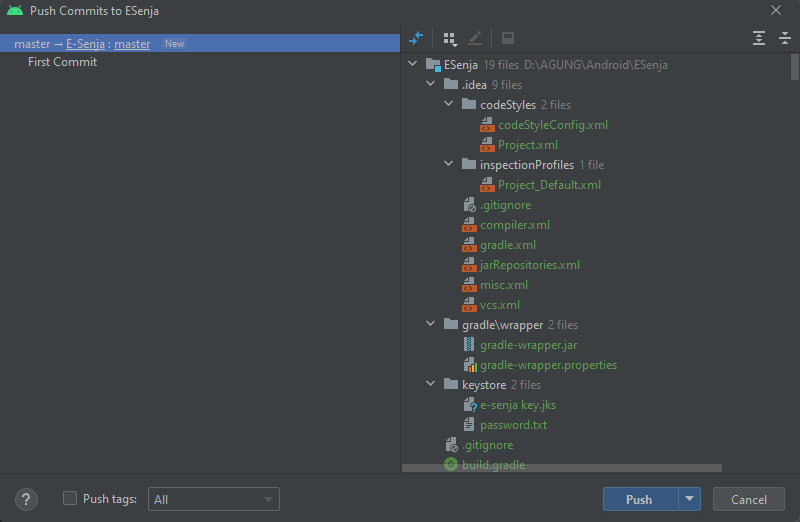
Task: Collapse the codeStyles folder
Action: coord(448,104)
